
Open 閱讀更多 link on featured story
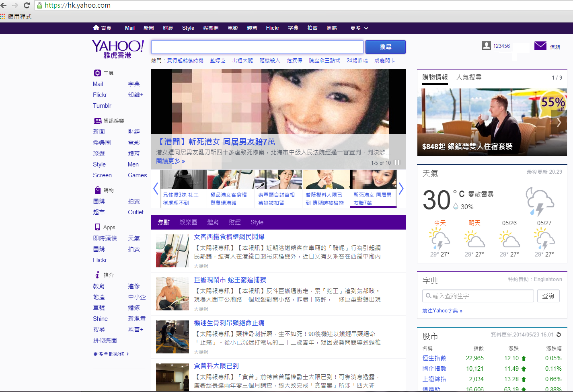170,161
